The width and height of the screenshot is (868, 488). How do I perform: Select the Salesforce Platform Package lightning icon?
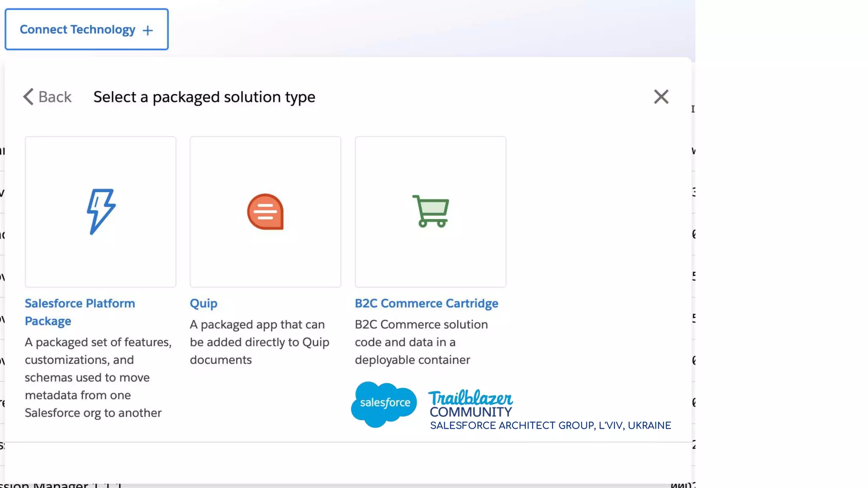click(101, 211)
